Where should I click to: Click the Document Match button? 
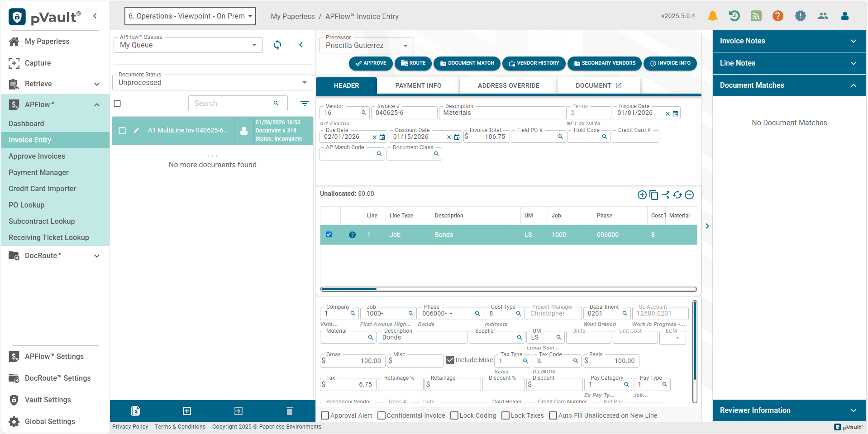tap(467, 63)
